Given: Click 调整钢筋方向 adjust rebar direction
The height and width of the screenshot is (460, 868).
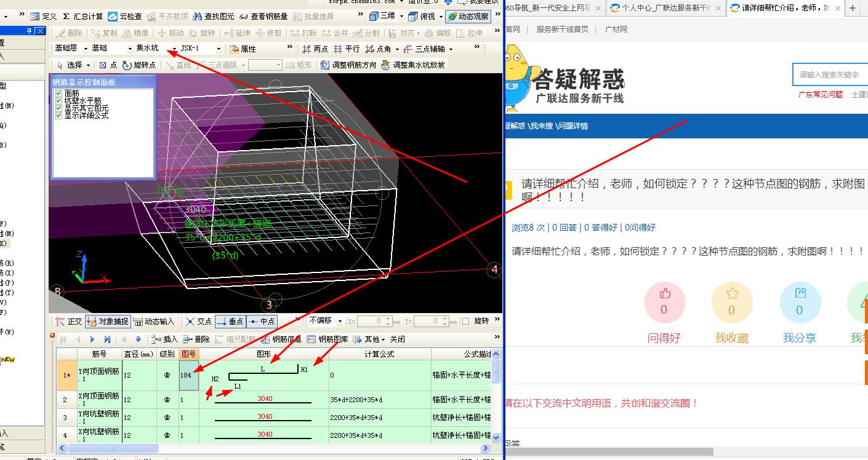Looking at the screenshot, I should coord(348,65).
